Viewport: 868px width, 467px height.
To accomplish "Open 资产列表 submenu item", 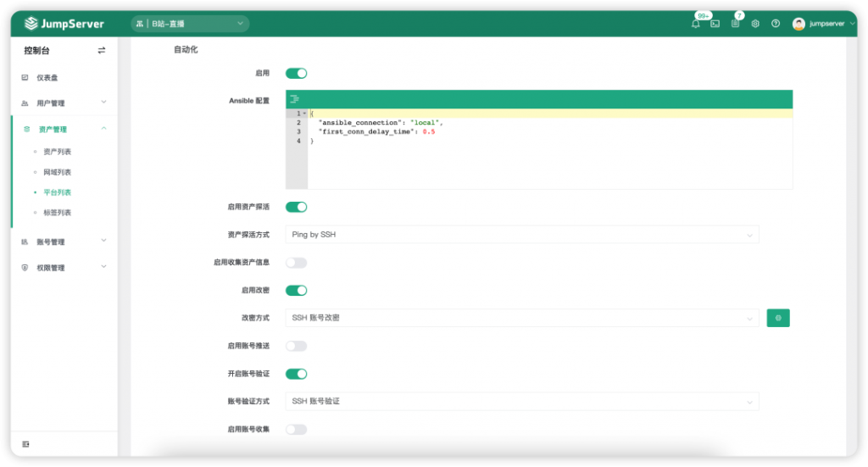I will click(57, 152).
